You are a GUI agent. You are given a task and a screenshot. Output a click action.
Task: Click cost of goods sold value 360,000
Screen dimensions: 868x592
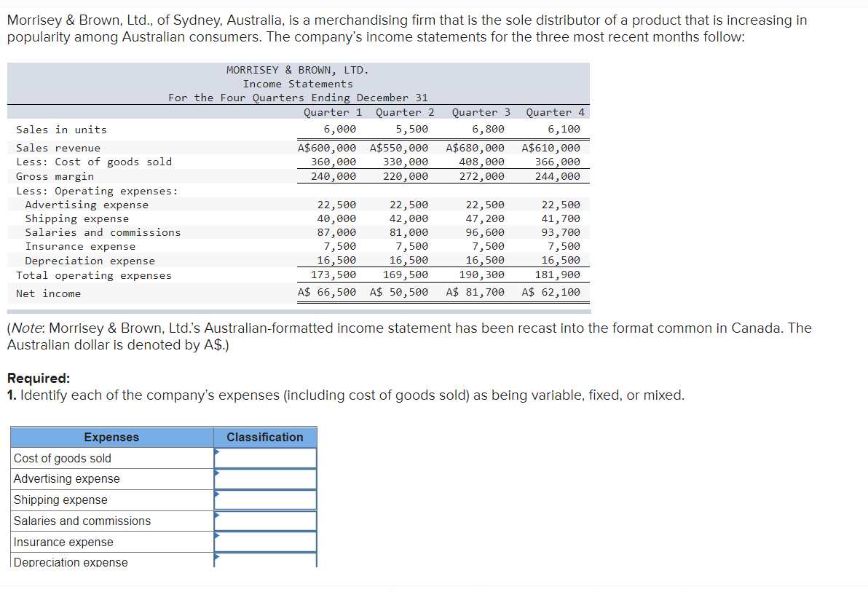pos(334,162)
